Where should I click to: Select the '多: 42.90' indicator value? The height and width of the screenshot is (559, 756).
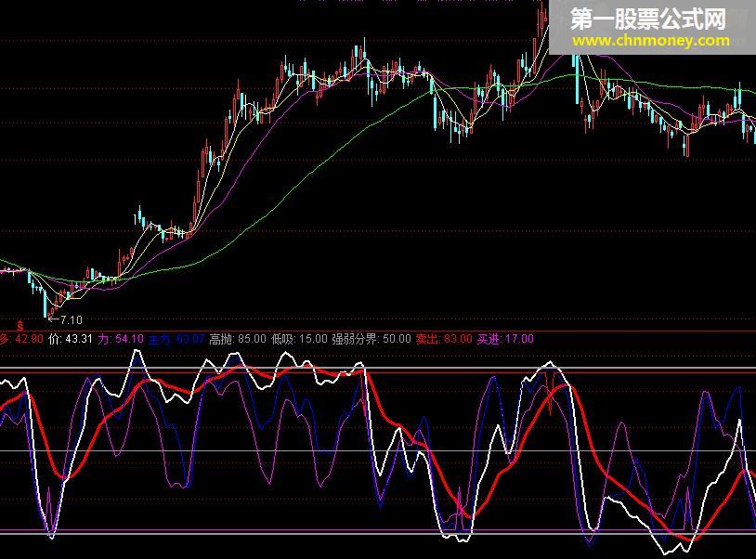[x=21, y=339]
